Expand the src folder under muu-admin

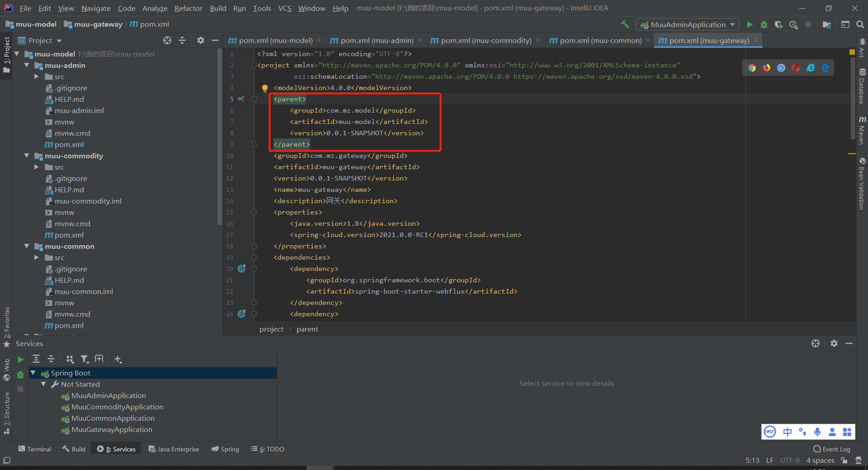coord(37,76)
